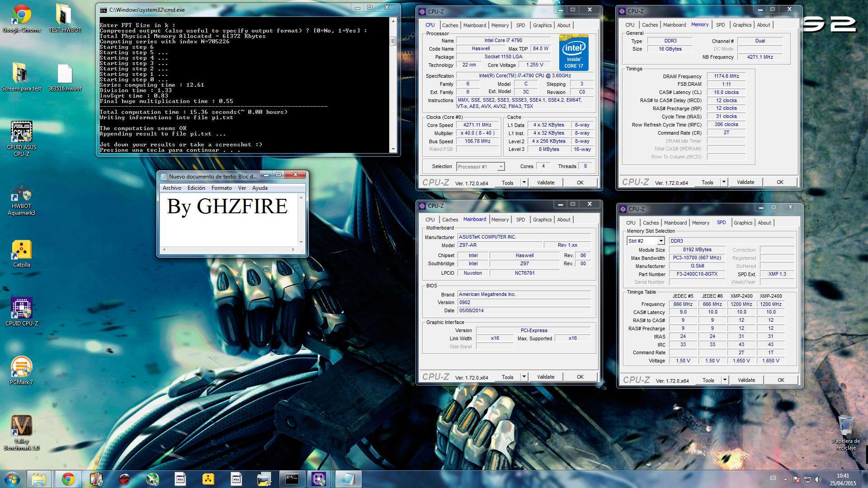Launch the Catzilla desktop shortcut
The width and height of the screenshot is (868, 488).
pos(21,254)
